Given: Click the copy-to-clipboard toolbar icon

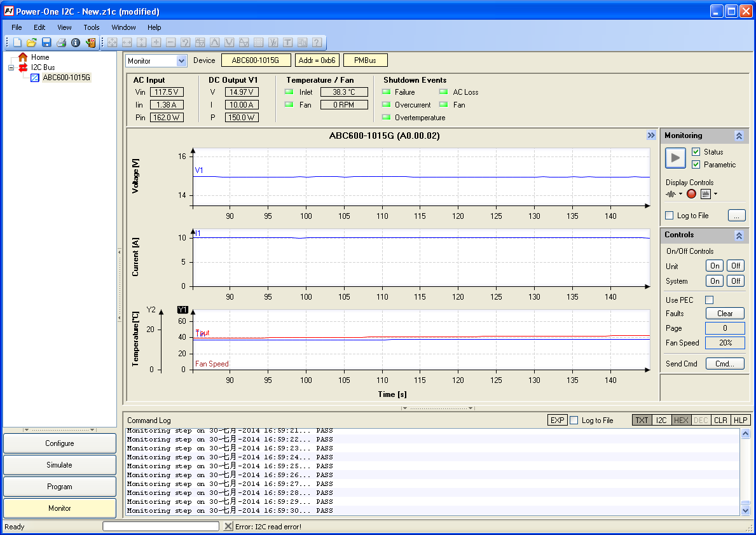Looking at the screenshot, I should [x=302, y=42].
